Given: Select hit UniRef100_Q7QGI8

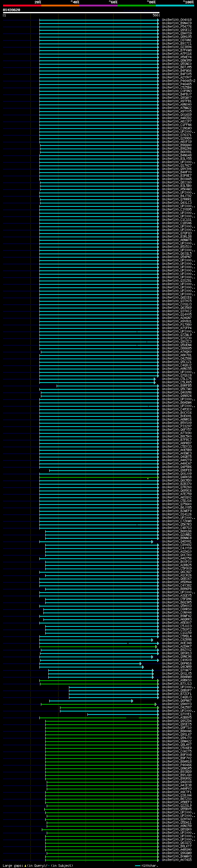Looking at the screenshot, I should coord(177,375).
